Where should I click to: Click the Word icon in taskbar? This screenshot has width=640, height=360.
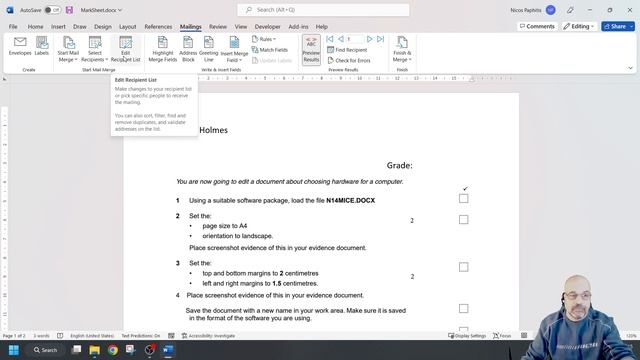[168, 350]
